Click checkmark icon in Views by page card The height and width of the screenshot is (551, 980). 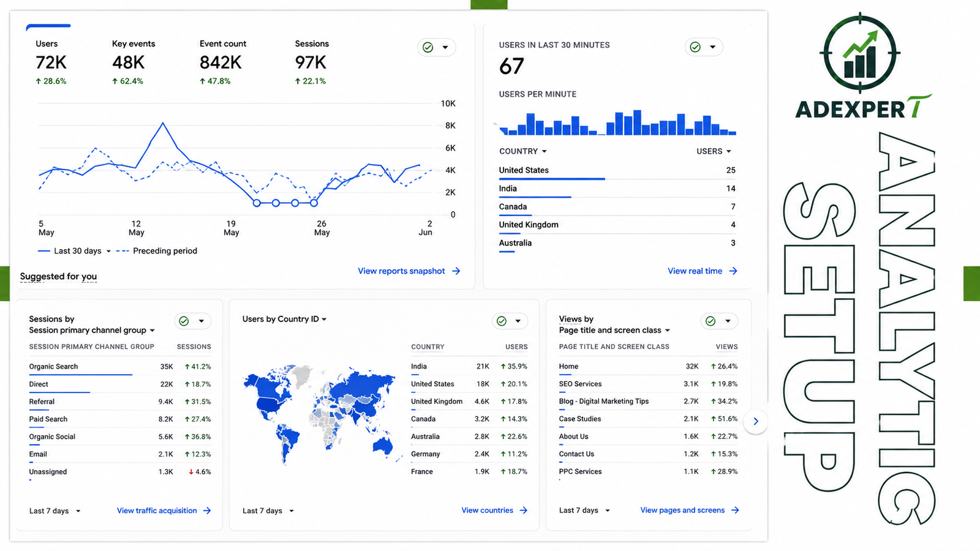tap(710, 321)
